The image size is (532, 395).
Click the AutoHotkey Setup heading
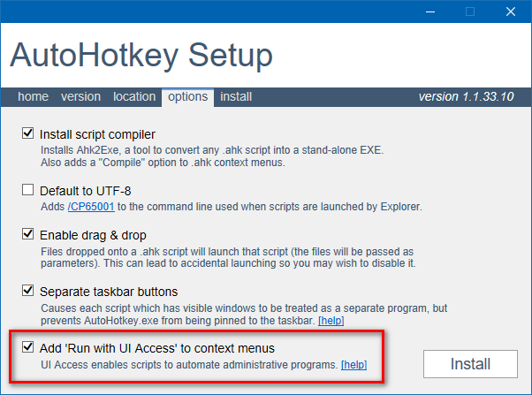click(x=141, y=55)
